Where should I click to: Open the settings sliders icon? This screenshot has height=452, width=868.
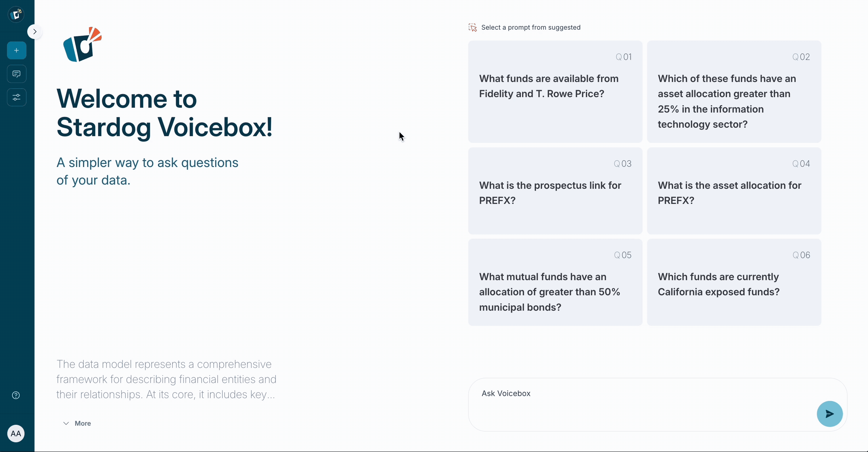tap(17, 97)
